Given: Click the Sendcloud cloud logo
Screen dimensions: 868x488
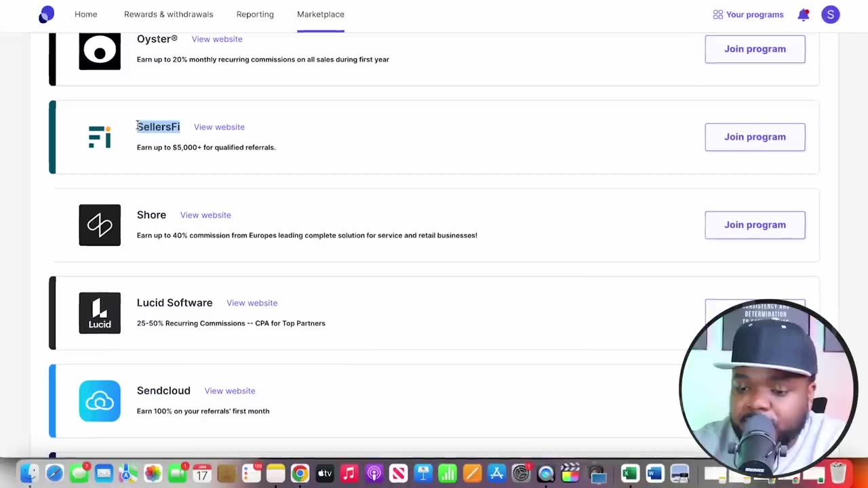Looking at the screenshot, I should click(100, 401).
